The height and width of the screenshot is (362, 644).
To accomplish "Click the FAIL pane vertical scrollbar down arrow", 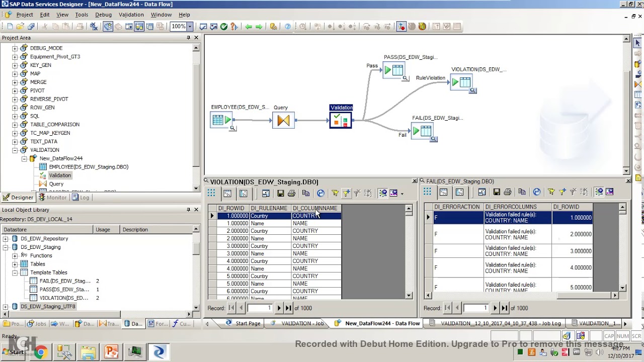I will coord(622,288).
